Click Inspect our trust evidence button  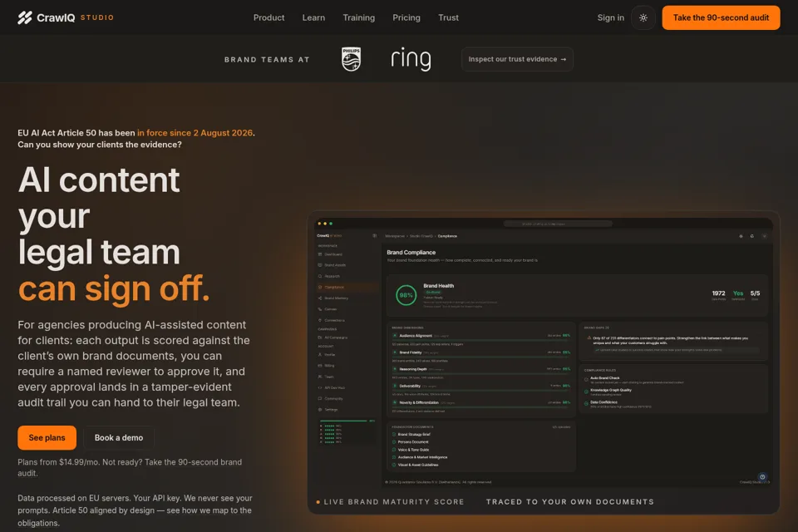(517, 59)
